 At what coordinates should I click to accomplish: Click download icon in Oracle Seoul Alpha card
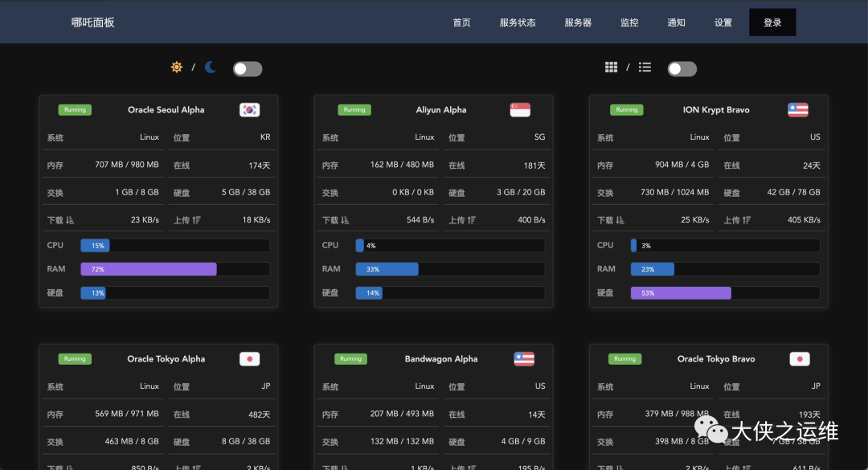click(70, 220)
